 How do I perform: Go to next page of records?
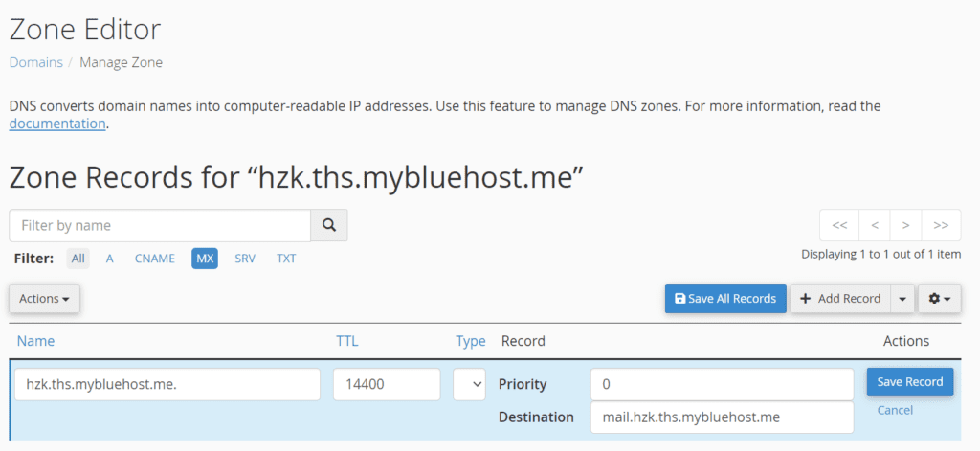tap(906, 225)
